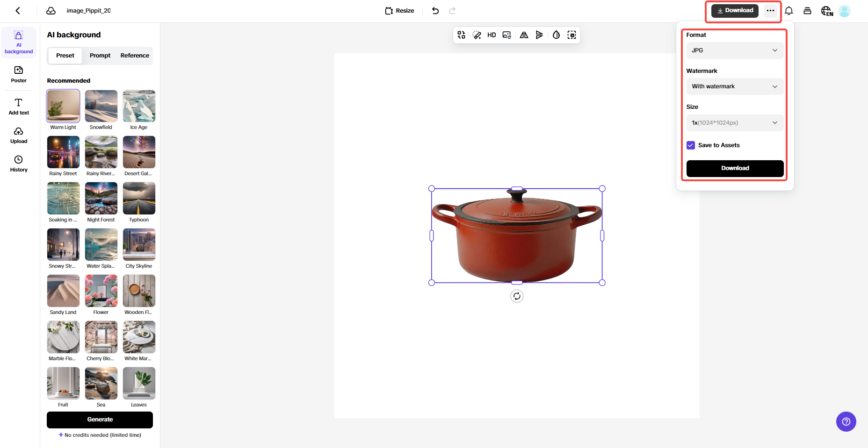Open the Format JPG dropdown
The image size is (868, 448).
[735, 50]
